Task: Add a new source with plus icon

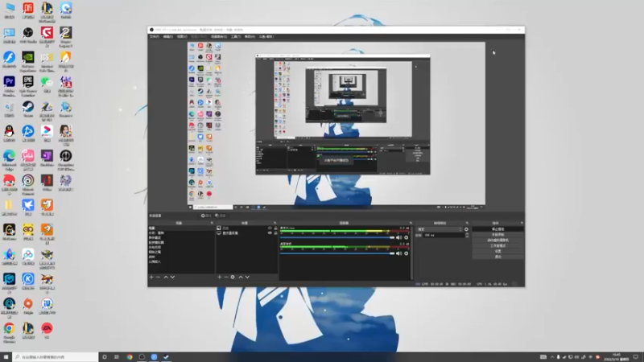Action: click(219, 277)
